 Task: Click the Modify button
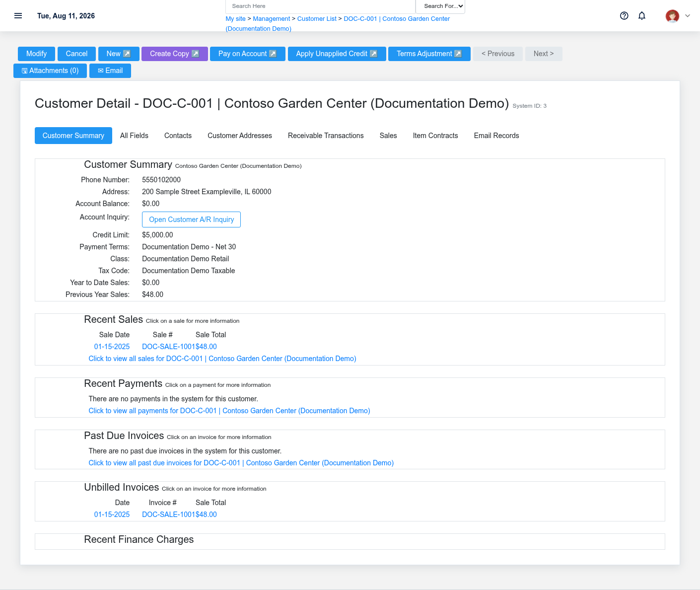(x=36, y=54)
